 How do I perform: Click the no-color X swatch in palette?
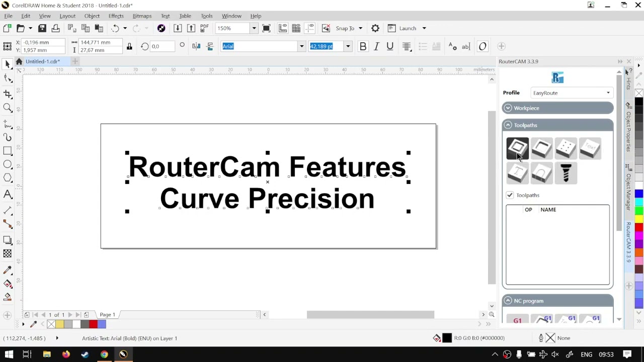click(x=639, y=93)
